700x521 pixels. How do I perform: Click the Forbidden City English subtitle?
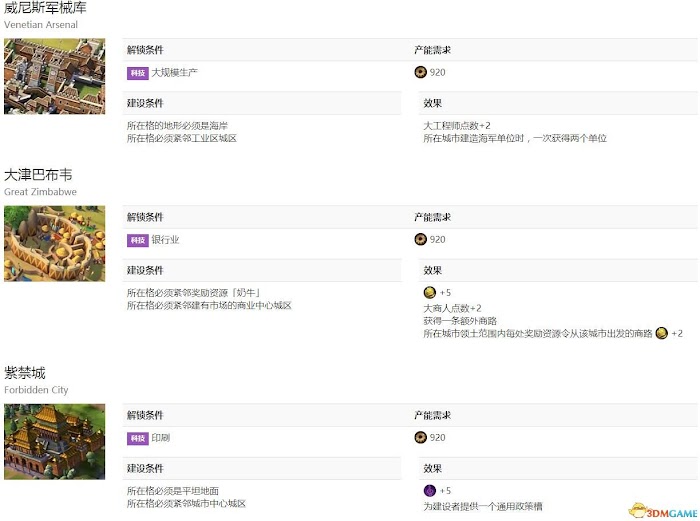tap(36, 390)
